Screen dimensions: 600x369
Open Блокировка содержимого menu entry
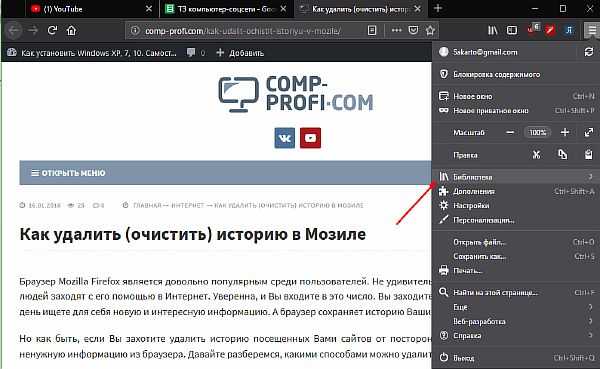point(515,74)
